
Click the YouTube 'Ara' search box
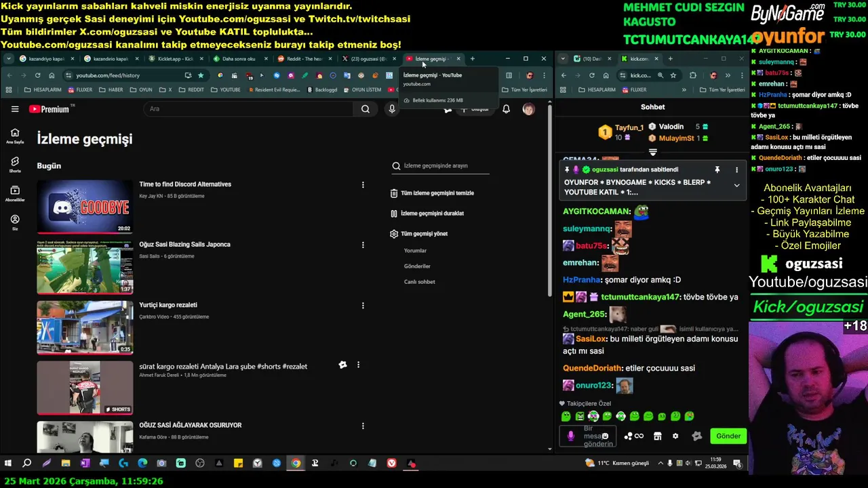(248, 109)
